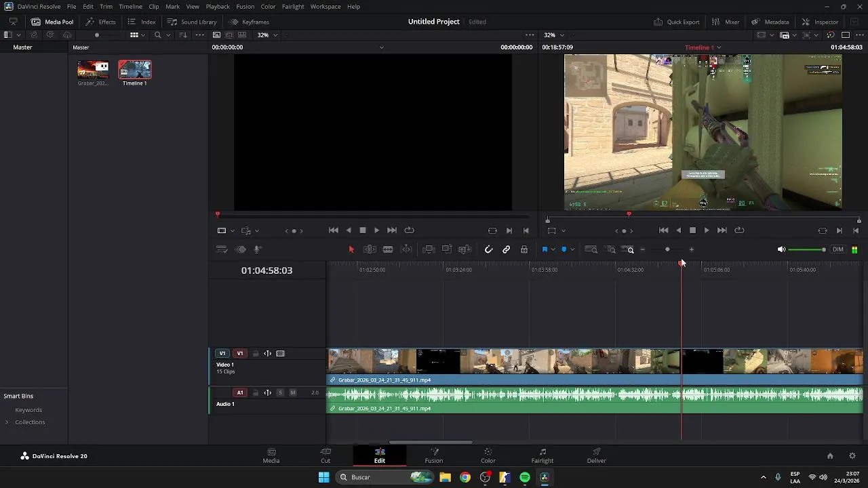Click the Custom Zoom magnifier icon
Screen dimensions: 868x488
click(x=628, y=249)
